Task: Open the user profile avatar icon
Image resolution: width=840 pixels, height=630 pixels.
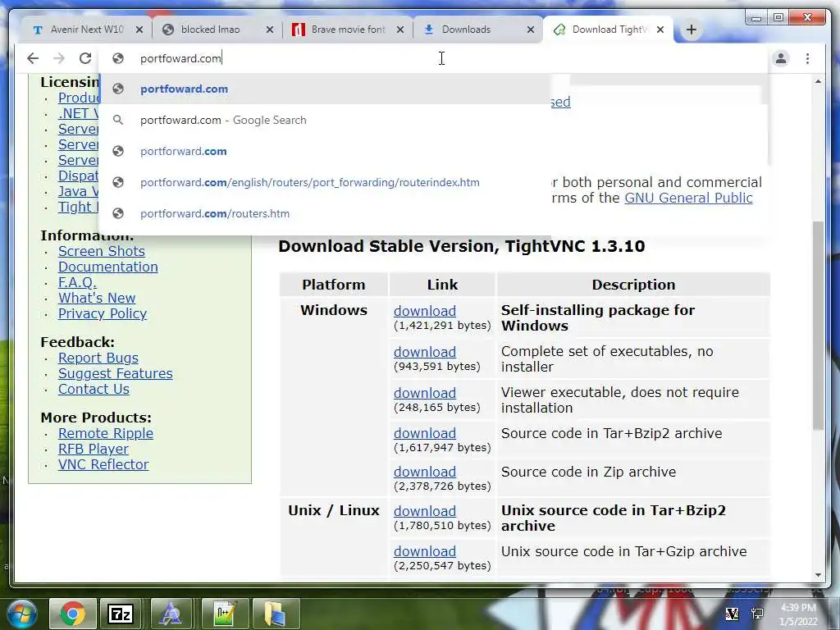Action: [781, 58]
